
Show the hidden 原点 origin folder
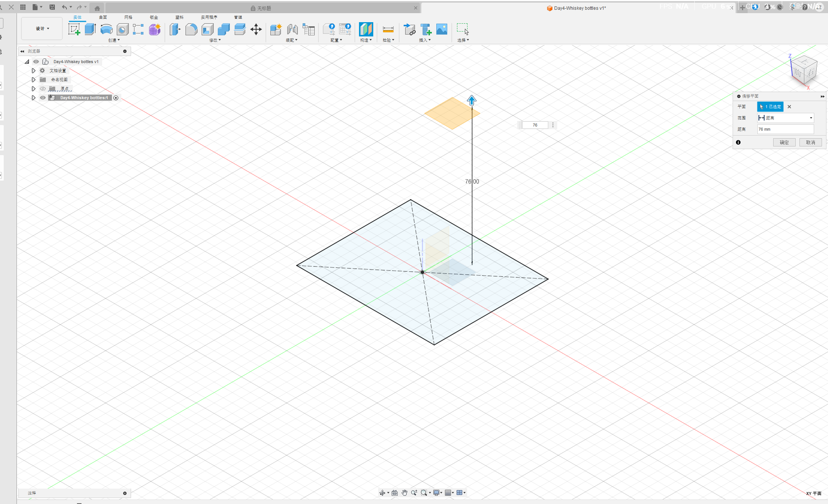pos(43,89)
